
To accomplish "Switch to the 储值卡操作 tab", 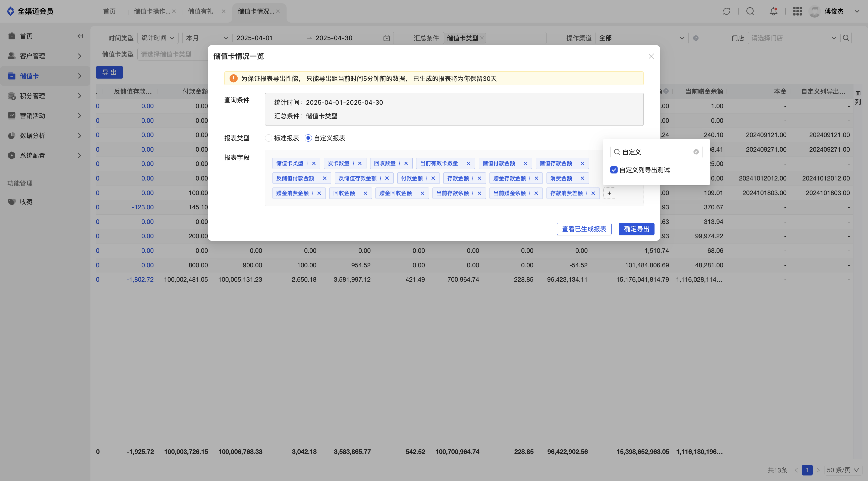I will coord(152,12).
